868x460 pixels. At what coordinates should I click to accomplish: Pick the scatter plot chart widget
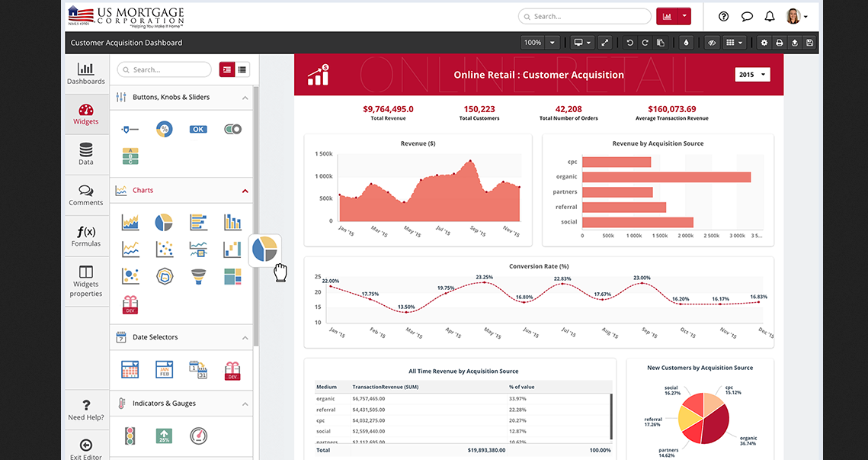(164, 249)
